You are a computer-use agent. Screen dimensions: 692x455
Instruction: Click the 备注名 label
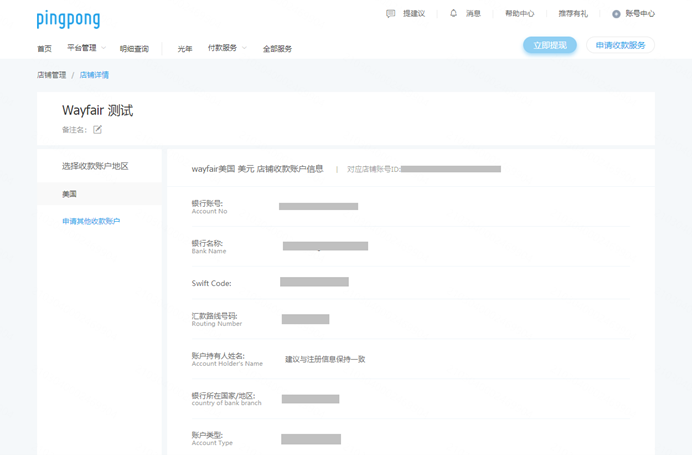[75, 130]
